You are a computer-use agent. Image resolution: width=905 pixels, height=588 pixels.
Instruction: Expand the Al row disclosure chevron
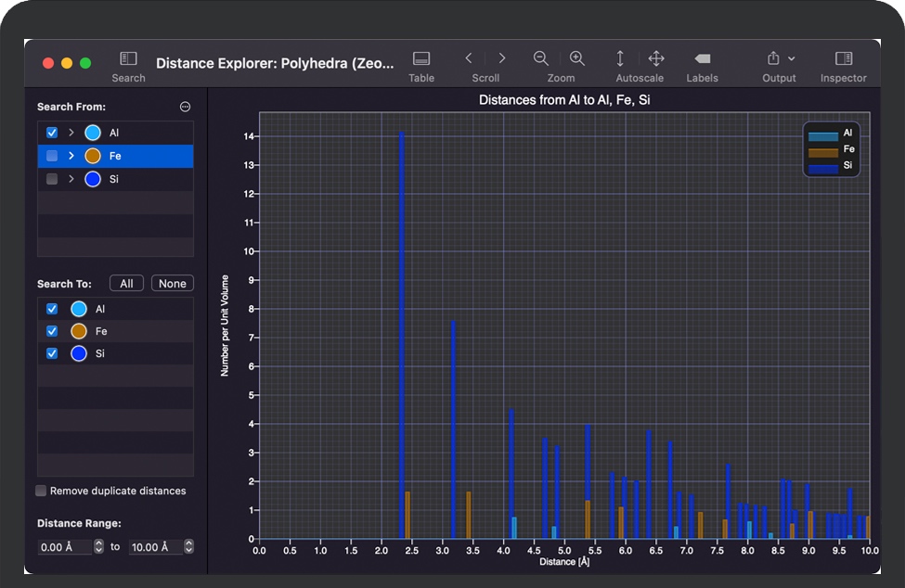pos(71,133)
